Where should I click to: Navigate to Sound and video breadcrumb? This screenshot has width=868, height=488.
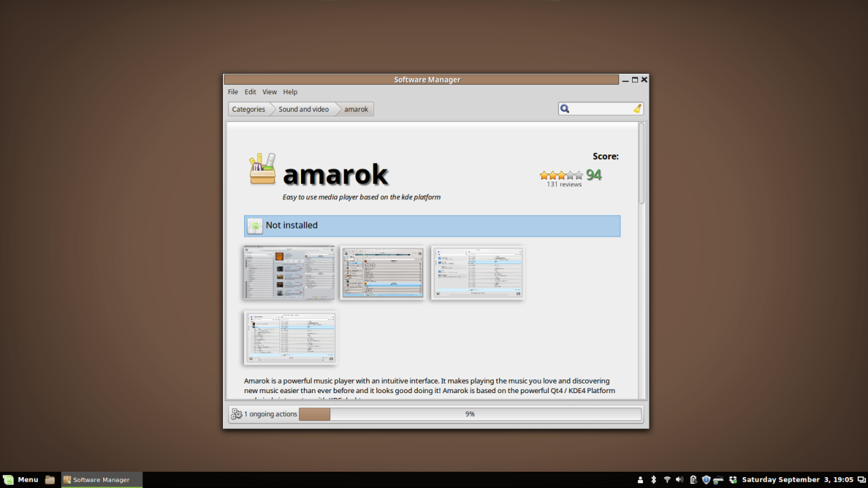(303, 109)
